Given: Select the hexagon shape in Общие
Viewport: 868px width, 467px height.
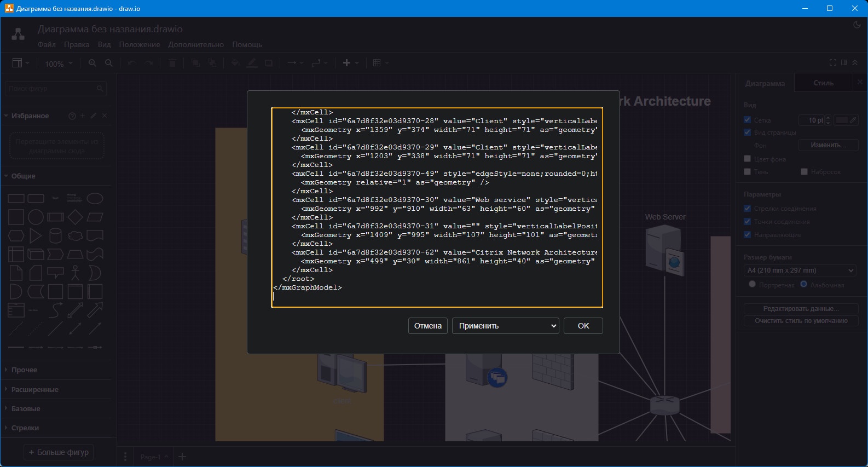Looking at the screenshot, I should (x=16, y=236).
